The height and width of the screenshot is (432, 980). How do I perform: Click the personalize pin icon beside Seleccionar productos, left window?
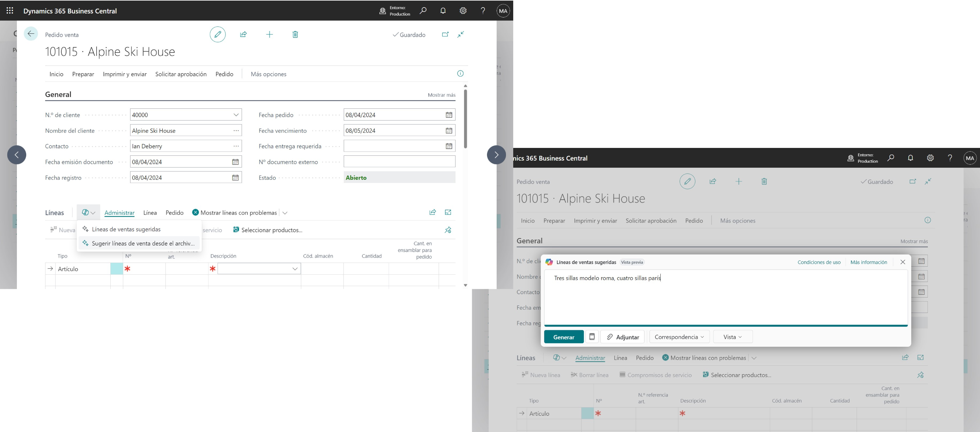pos(448,230)
